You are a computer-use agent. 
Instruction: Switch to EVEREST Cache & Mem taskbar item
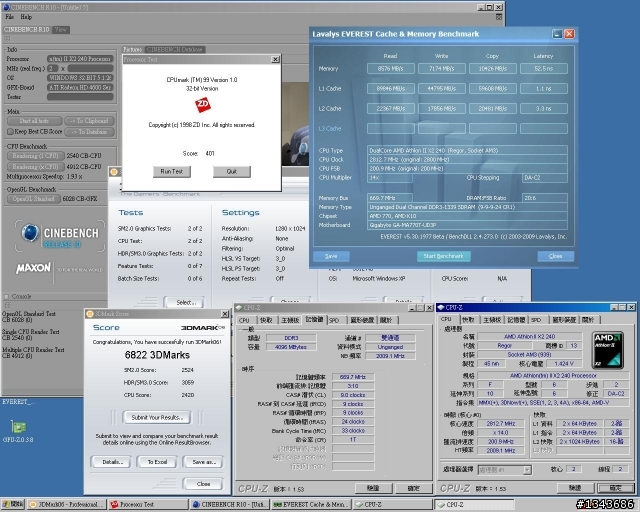[x=311, y=505]
